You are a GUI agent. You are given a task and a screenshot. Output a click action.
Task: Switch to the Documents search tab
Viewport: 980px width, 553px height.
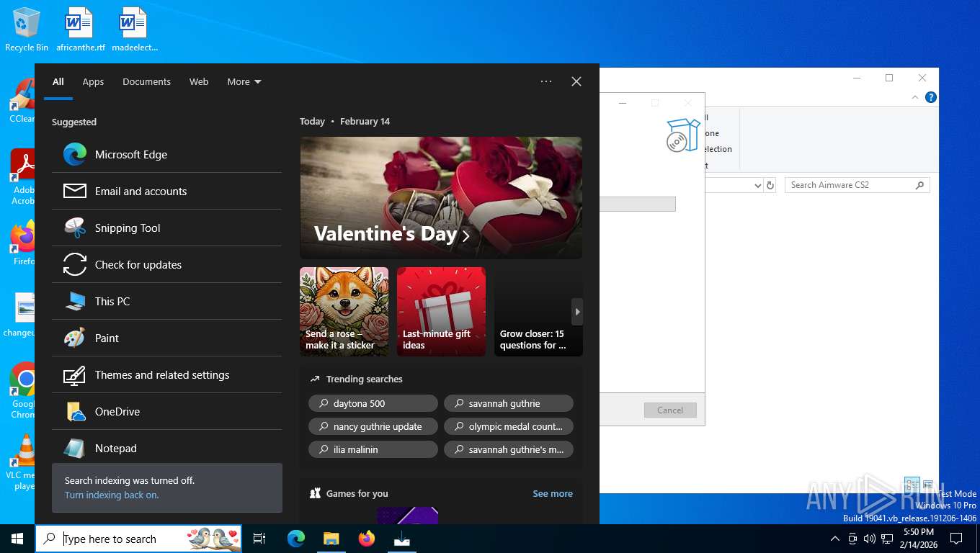point(146,81)
